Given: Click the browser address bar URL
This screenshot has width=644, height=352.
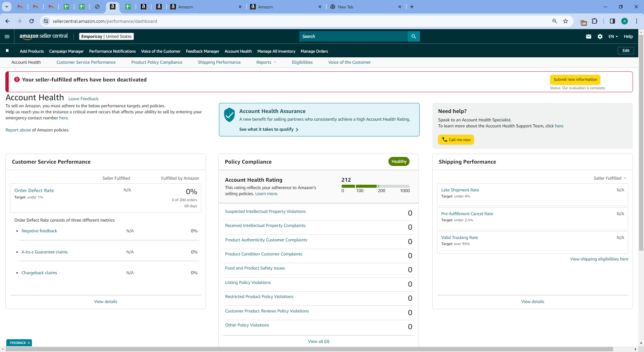Looking at the screenshot, I should coord(105,21).
